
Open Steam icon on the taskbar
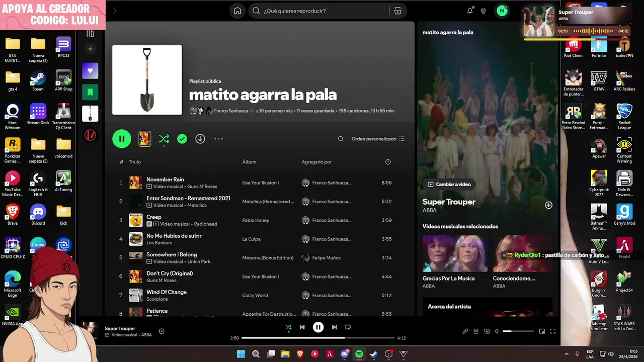tap(374, 354)
